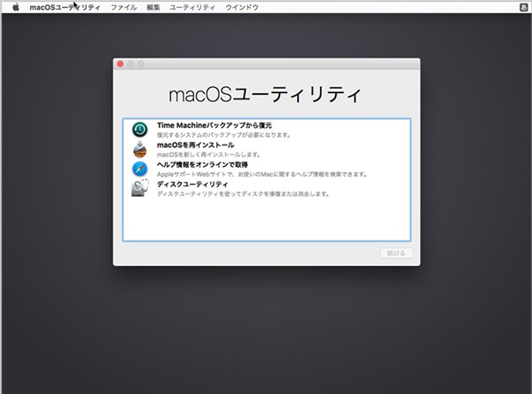Click the Japanese input source あ icon
Screen dimensions: 532x394
pos(523,7)
